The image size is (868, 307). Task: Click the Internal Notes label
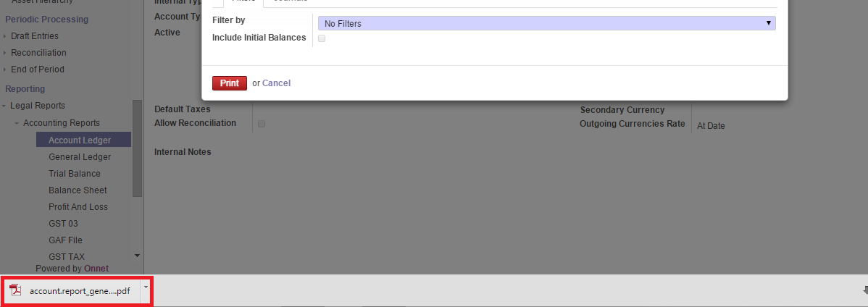click(x=183, y=151)
